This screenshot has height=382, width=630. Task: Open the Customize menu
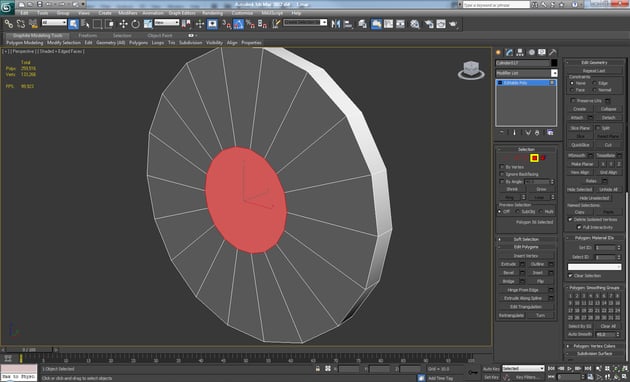[242, 13]
